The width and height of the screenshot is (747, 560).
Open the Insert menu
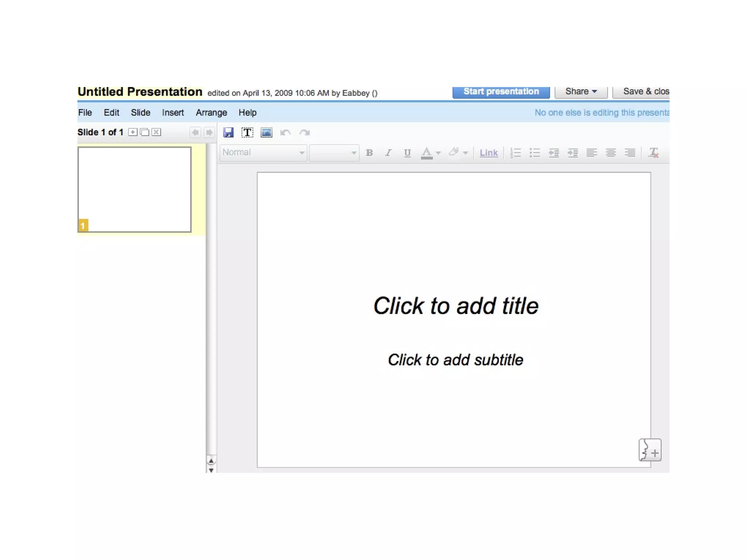click(173, 113)
